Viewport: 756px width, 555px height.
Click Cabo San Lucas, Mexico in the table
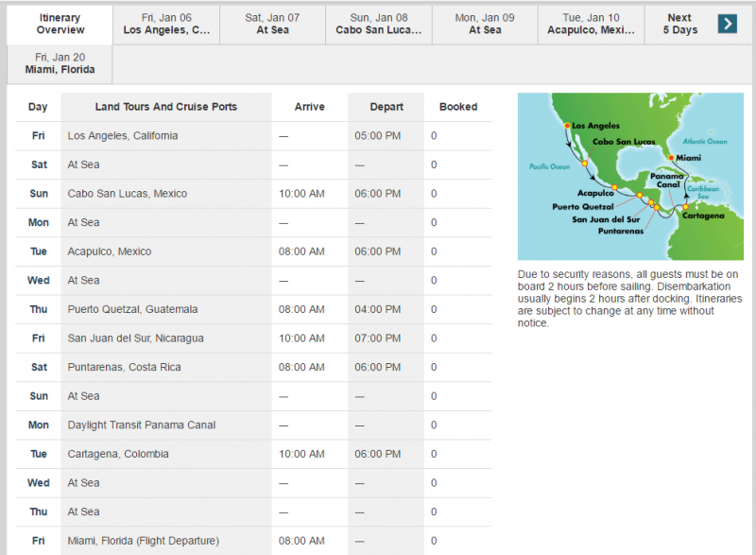click(x=128, y=194)
